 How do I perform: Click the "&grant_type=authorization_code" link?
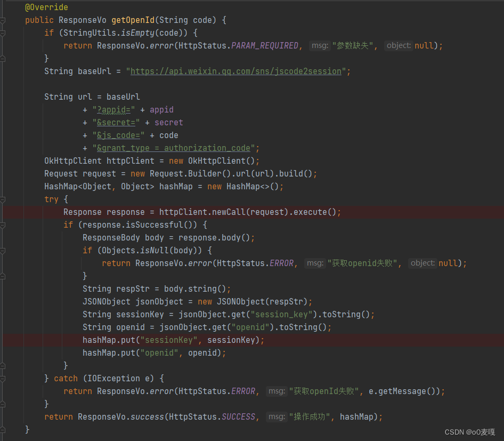point(176,148)
